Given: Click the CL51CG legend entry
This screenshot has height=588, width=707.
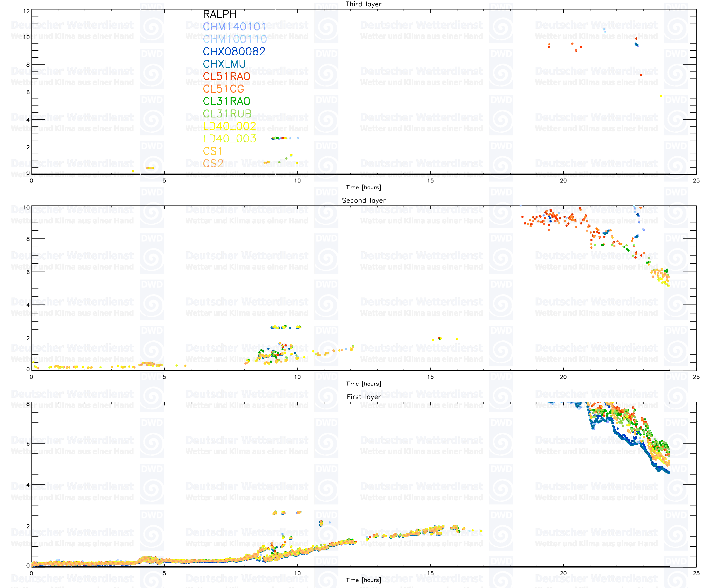Looking at the screenshot, I should 223,89.
